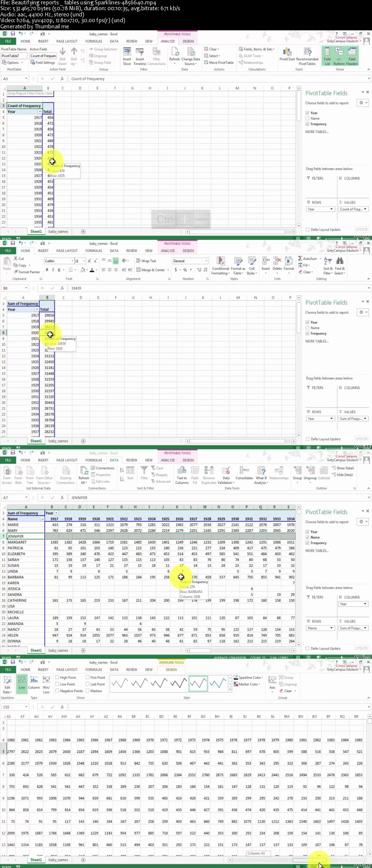Apply Bold formatting on the Home ribbon

pyautogui.click(x=47, y=270)
